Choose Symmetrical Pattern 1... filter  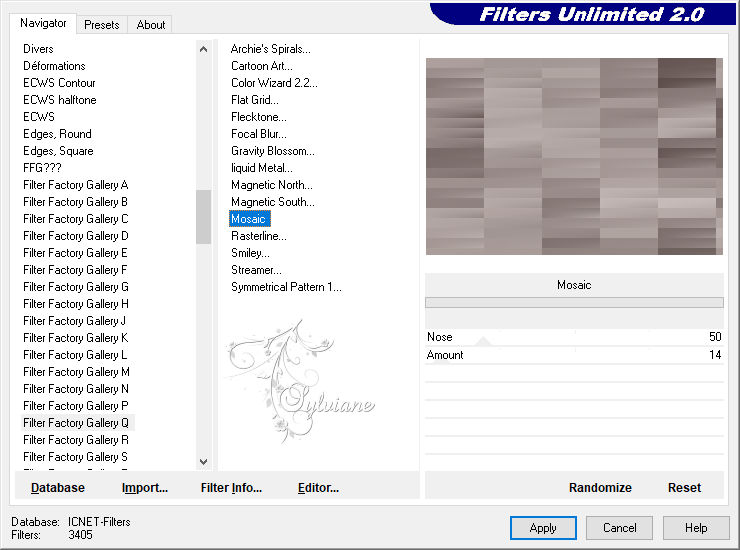point(286,287)
